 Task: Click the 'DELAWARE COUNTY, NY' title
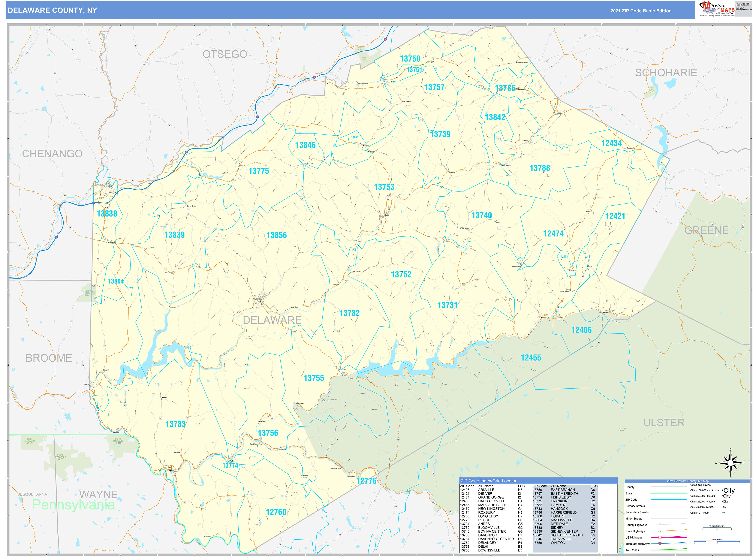[x=52, y=10]
